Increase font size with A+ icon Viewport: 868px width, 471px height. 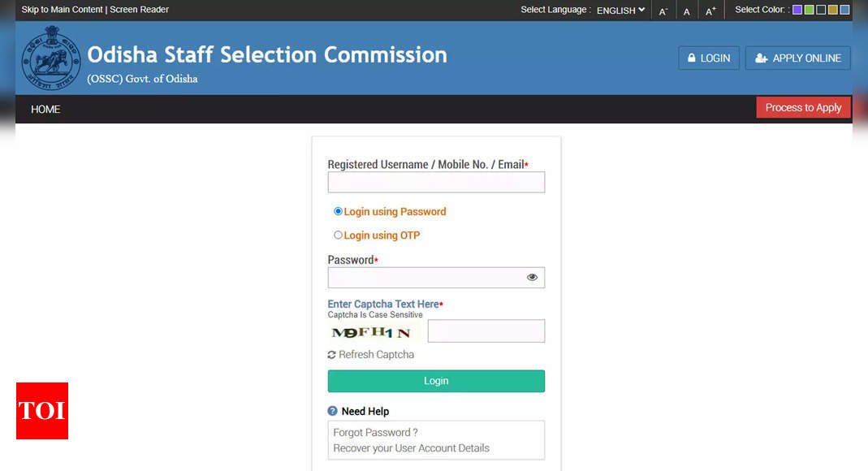710,11
